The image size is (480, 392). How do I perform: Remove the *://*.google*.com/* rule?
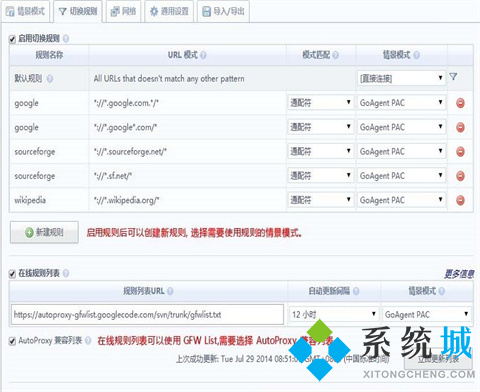[x=460, y=127]
